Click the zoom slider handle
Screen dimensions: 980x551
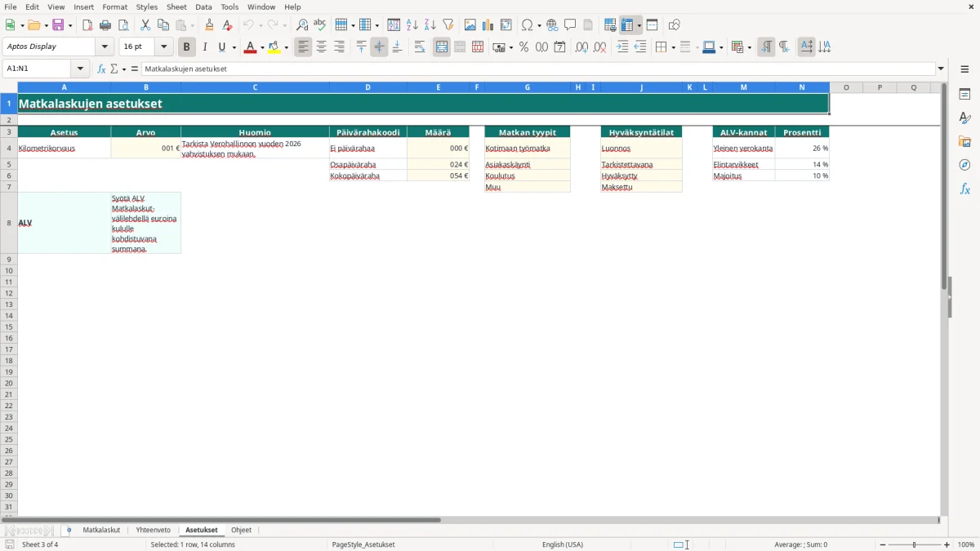pyautogui.click(x=914, y=544)
